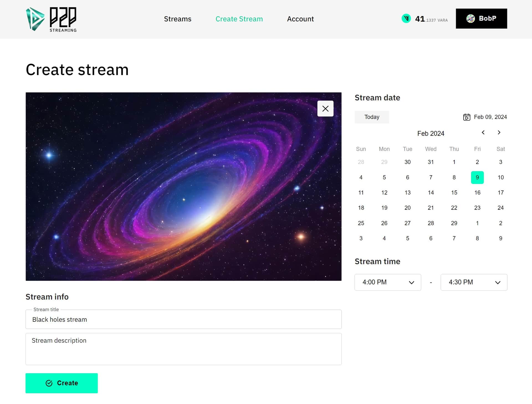This screenshot has height=404, width=532.
Task: Click the P2P Streaming logo
Action: pos(51,19)
